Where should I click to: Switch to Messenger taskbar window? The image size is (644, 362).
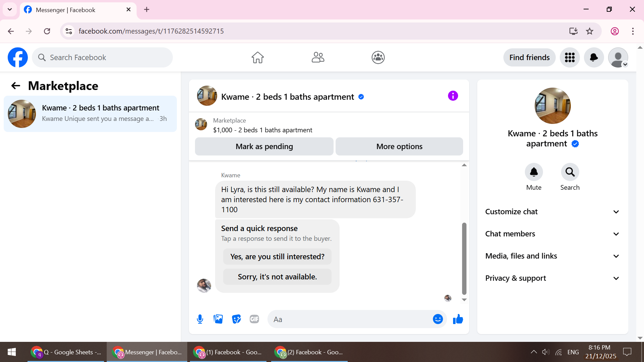click(x=147, y=352)
